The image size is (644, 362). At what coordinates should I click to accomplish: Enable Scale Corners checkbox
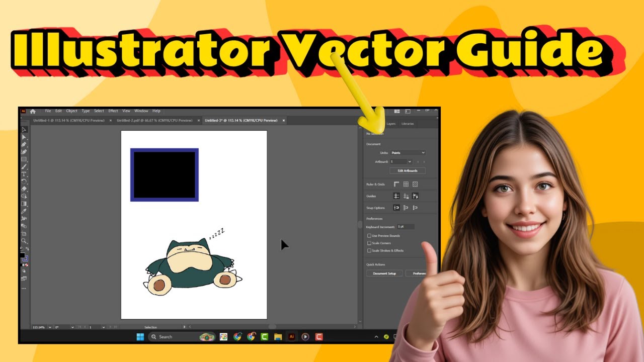369,243
